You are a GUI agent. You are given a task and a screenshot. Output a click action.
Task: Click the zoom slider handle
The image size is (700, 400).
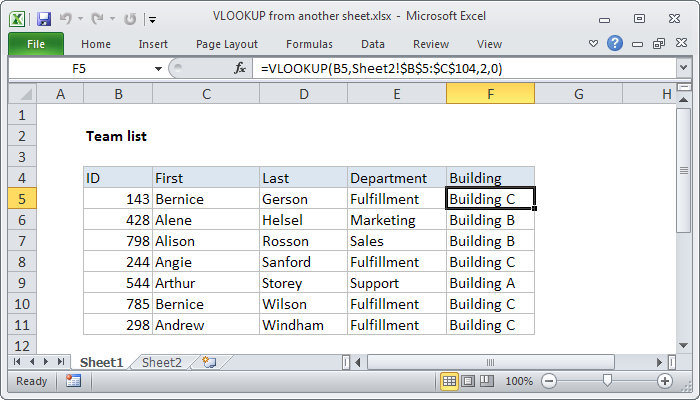607,380
